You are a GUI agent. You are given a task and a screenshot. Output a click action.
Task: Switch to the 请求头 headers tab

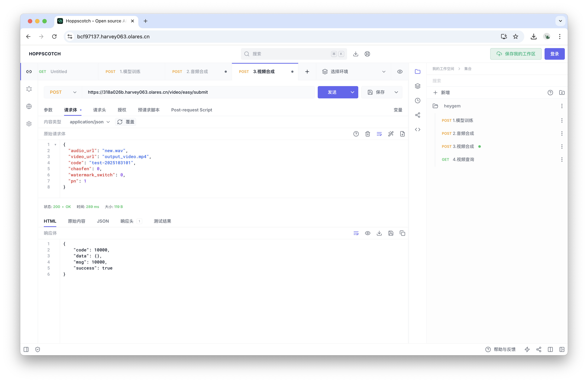(99, 110)
